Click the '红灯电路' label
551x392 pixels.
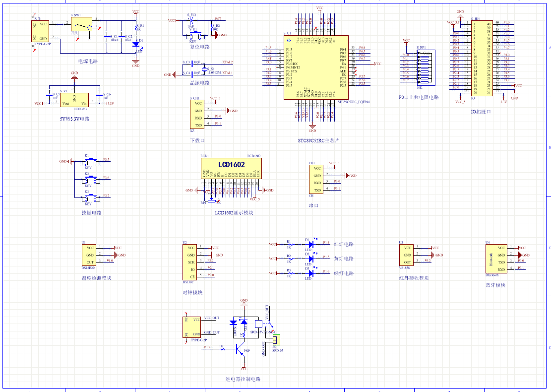[344, 244]
